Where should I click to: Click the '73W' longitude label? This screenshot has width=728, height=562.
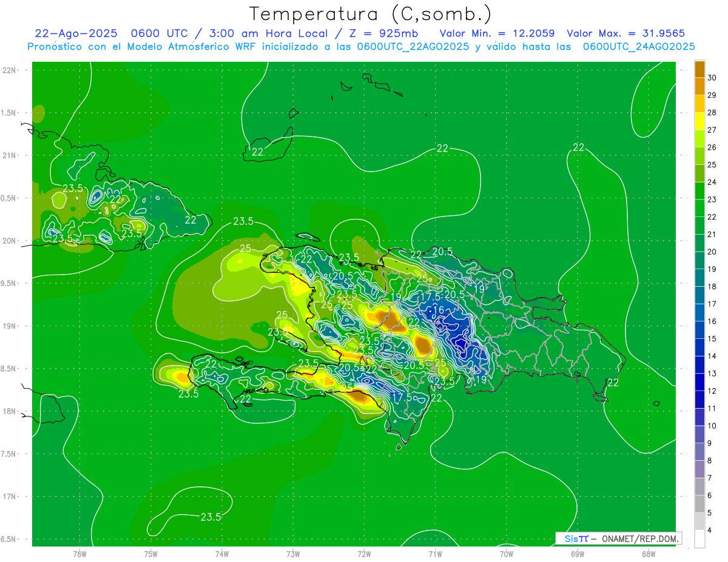point(293,554)
